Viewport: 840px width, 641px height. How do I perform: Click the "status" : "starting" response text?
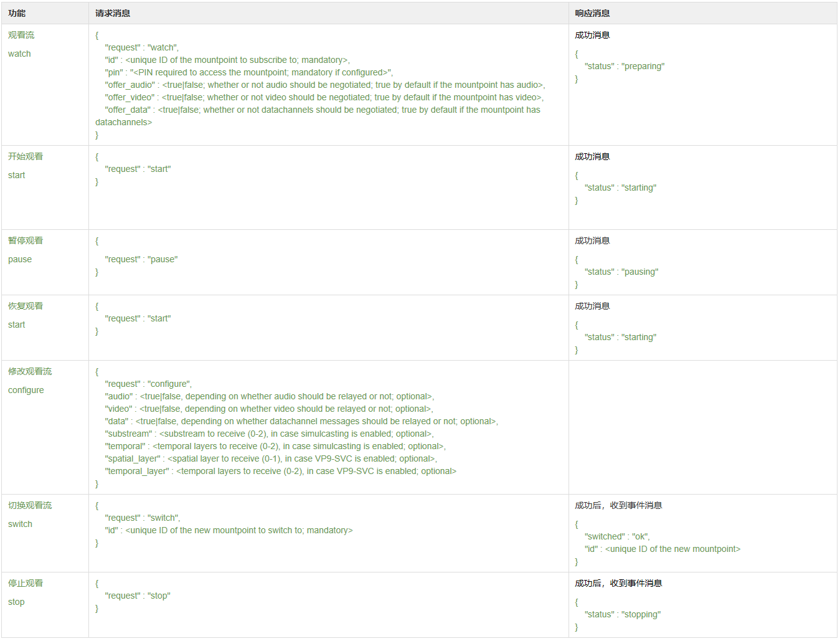[620, 188]
